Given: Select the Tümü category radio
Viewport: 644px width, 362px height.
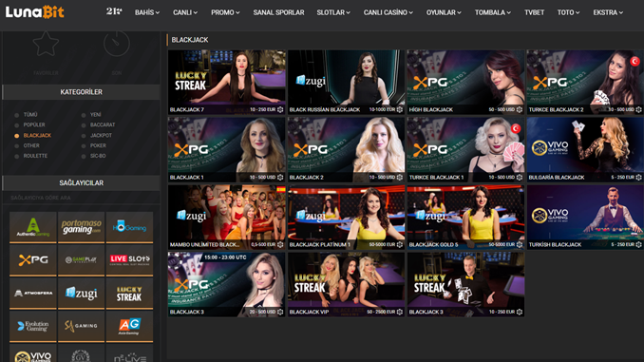Looking at the screenshot, I should 16,115.
